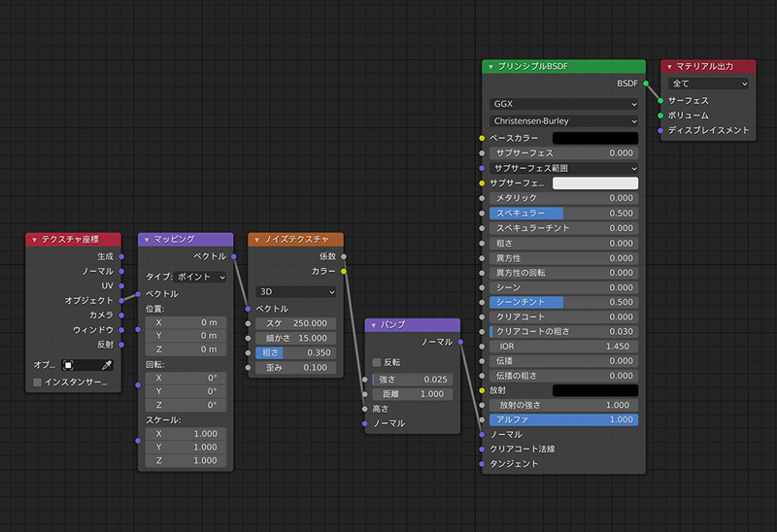Click the スペキュラー slider set to 0.500
The image size is (777, 532).
pyautogui.click(x=563, y=213)
